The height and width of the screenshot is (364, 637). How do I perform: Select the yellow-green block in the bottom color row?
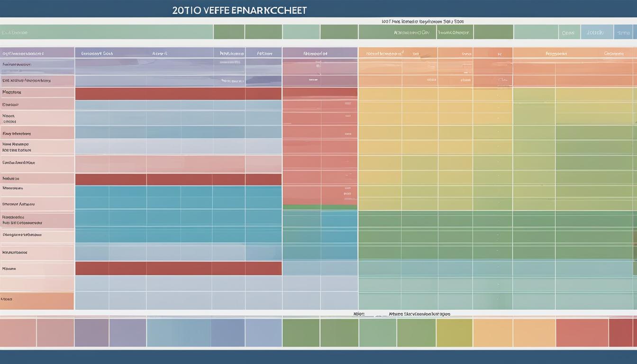tap(455, 333)
